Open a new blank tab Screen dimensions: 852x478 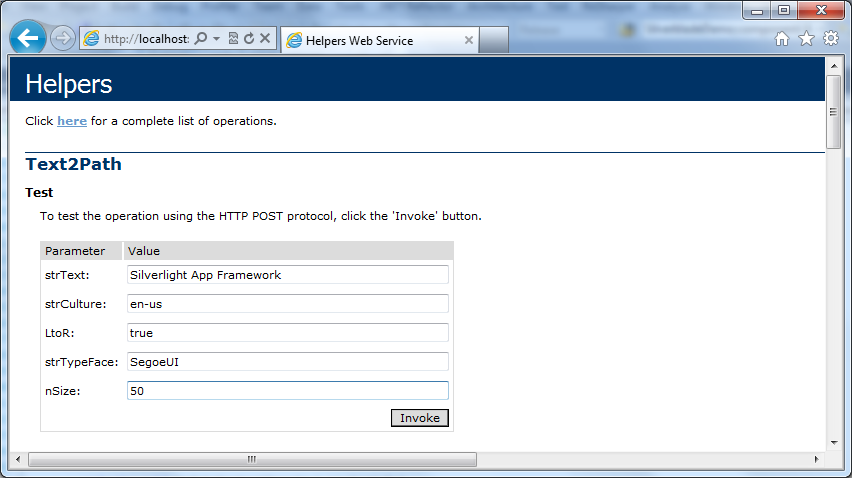494,40
